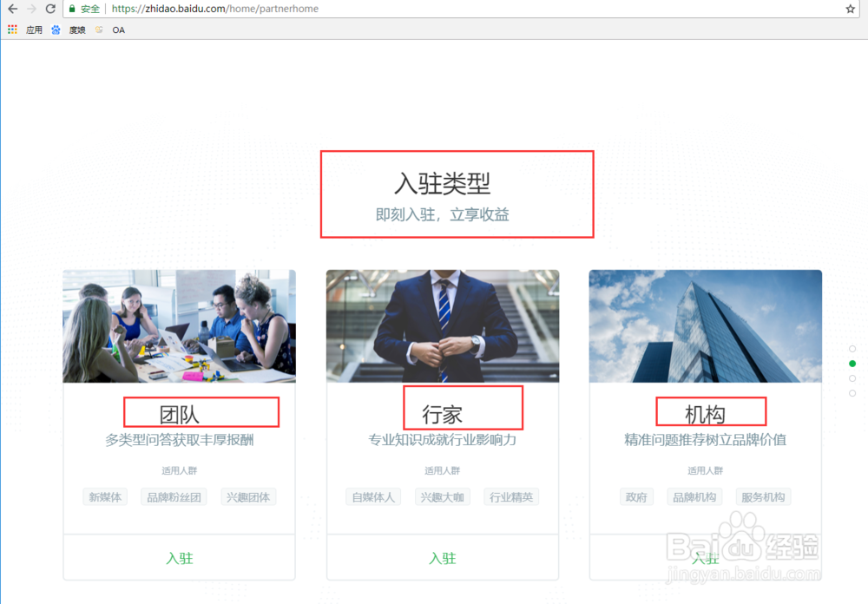The height and width of the screenshot is (604, 868).
Task: Click the green secure padlock icon
Action: pos(72,9)
